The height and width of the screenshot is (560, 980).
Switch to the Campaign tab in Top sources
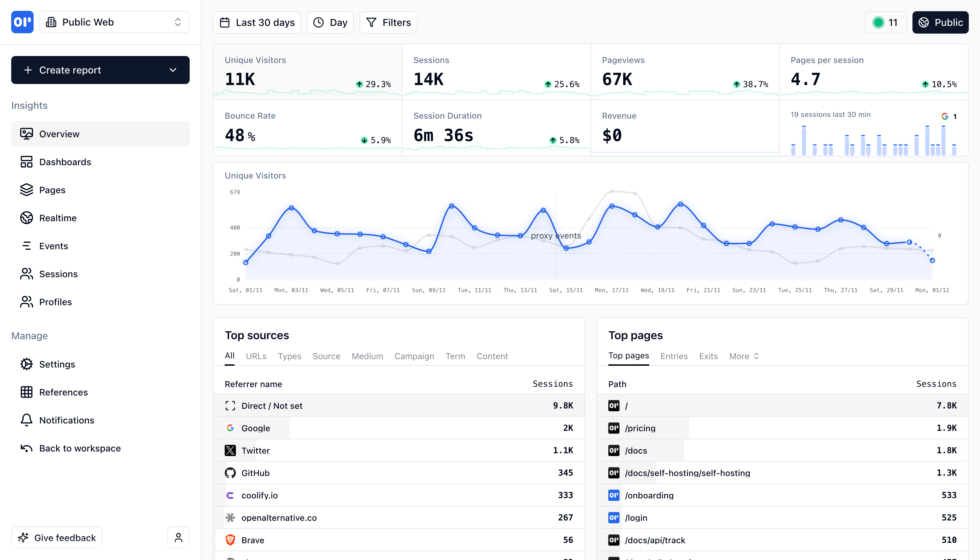[x=414, y=356]
